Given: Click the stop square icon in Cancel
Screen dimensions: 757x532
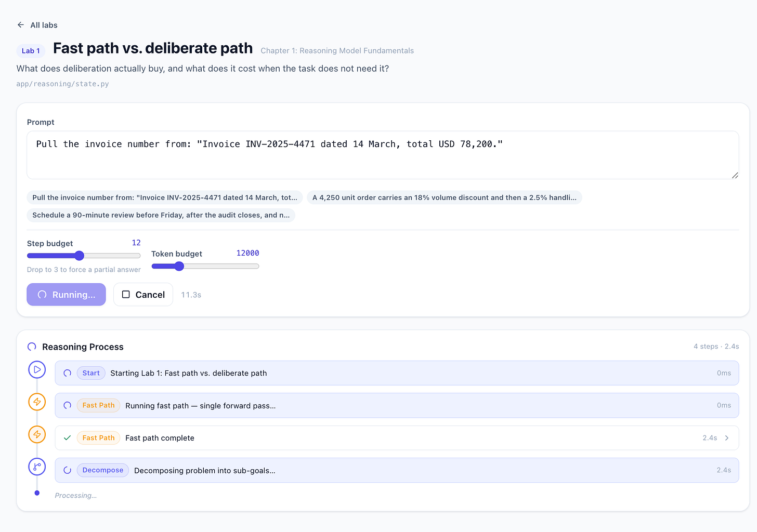Looking at the screenshot, I should 126,295.
